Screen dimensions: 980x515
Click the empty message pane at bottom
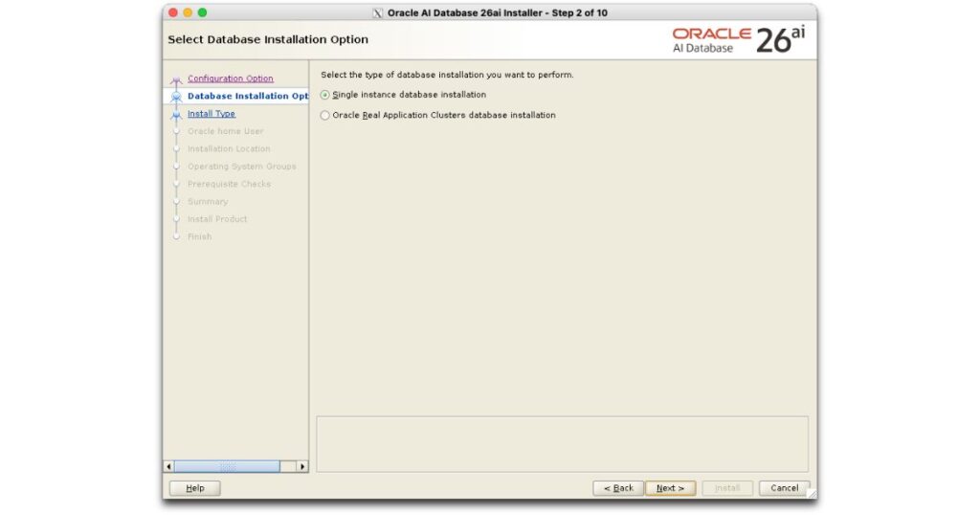562,444
